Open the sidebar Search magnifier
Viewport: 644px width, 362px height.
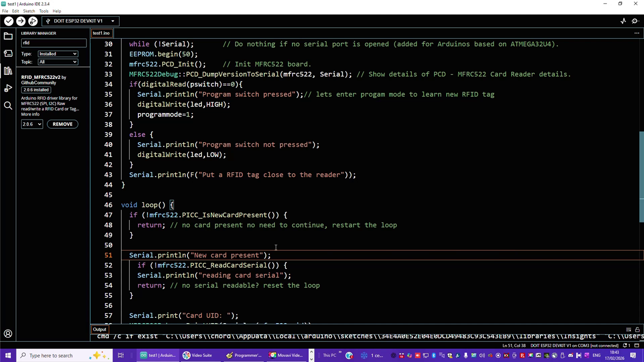(8, 106)
